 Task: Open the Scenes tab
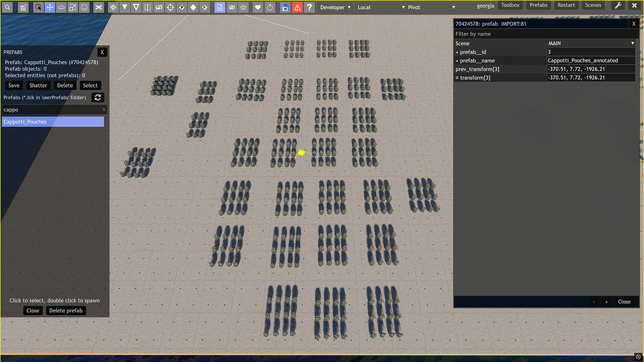(x=593, y=5)
